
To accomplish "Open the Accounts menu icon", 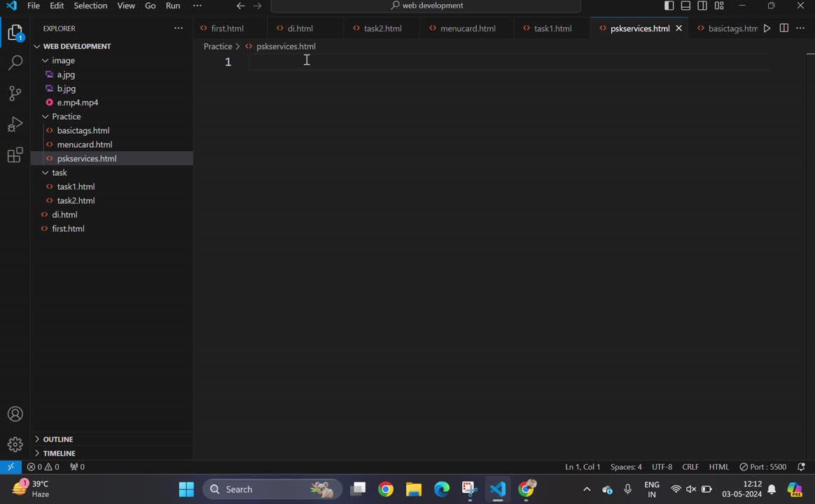I will point(15,414).
